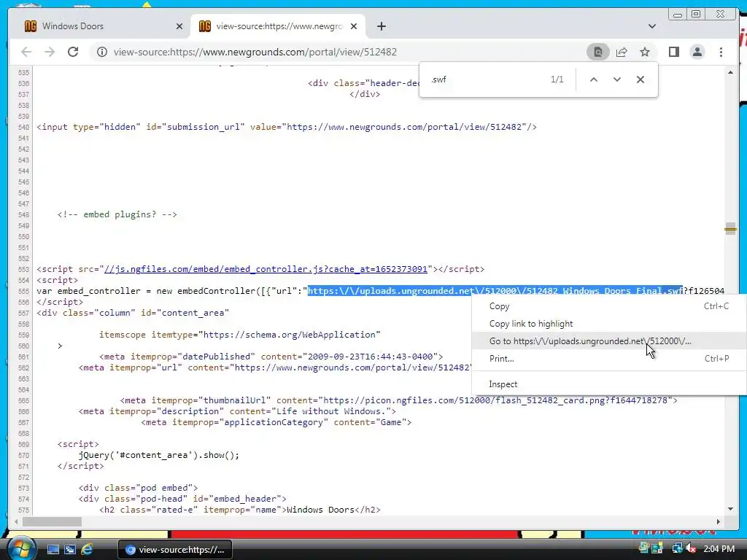Image resolution: width=747 pixels, height=560 pixels.
Task: Click the find-in-page search icon in address bar
Action: coord(598,52)
